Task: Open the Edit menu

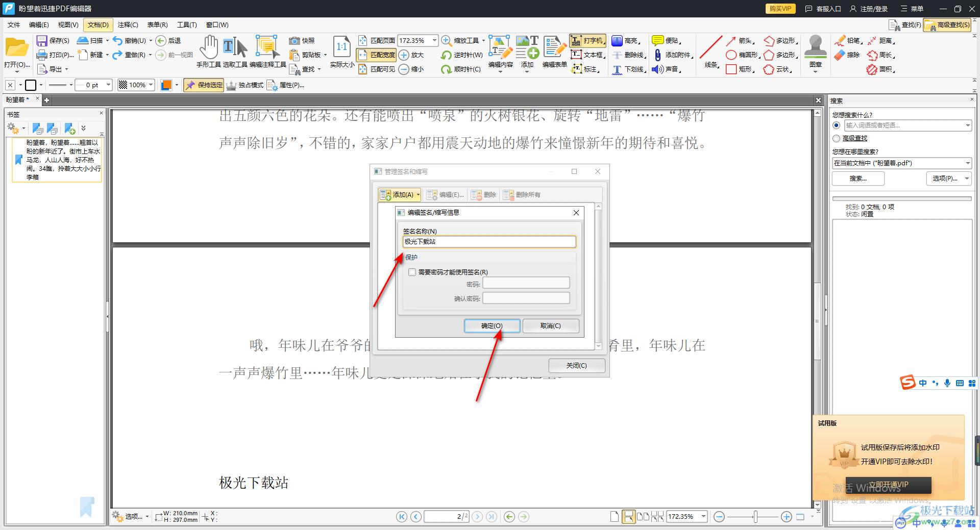Action: click(39, 24)
